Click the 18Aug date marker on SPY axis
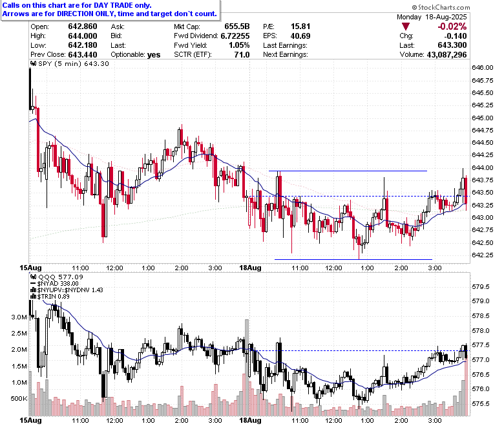 [x=251, y=268]
